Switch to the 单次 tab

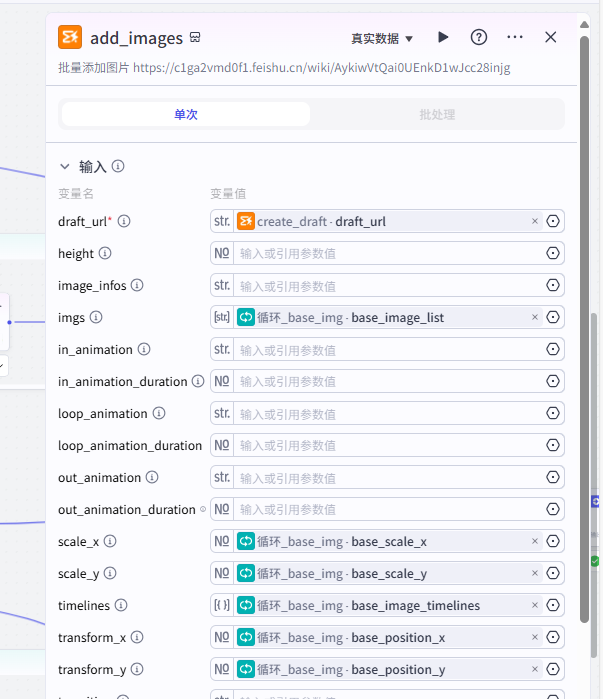tap(186, 115)
